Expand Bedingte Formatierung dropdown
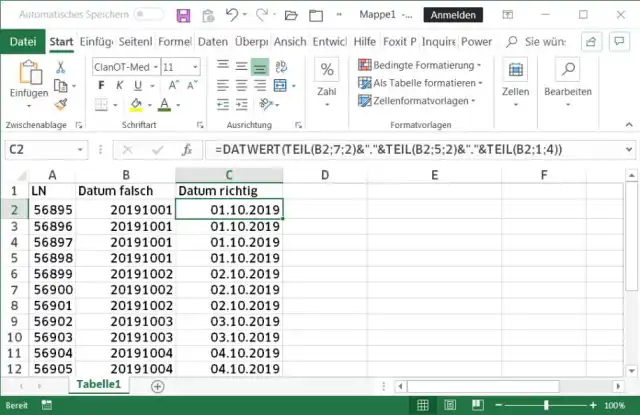 [x=419, y=64]
